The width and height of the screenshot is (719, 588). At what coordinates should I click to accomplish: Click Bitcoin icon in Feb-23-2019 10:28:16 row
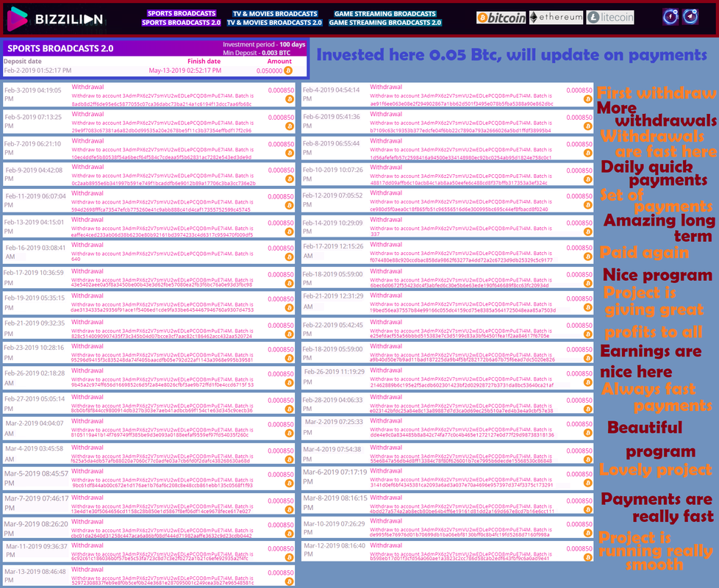coord(290,359)
